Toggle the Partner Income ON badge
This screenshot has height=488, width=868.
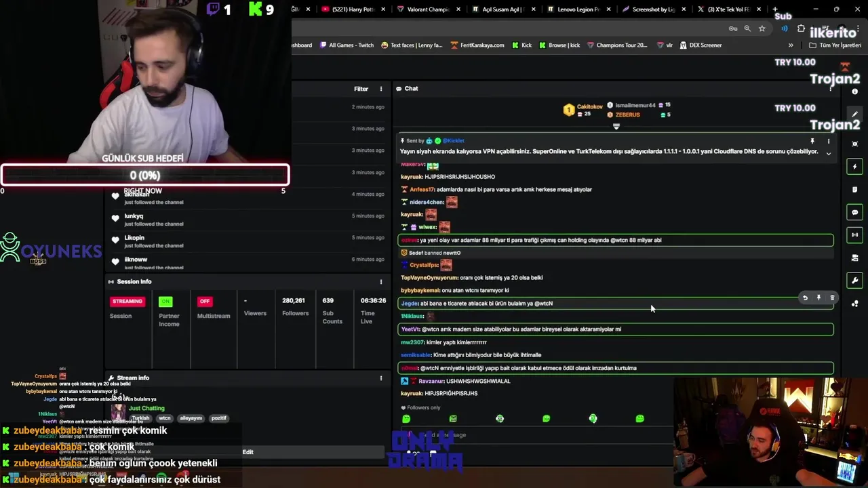(165, 301)
